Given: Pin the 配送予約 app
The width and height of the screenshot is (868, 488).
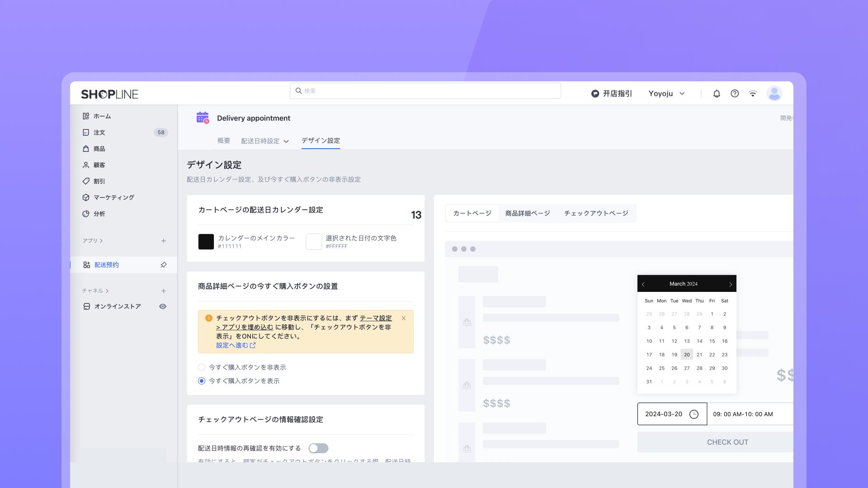Looking at the screenshot, I should click(x=164, y=265).
